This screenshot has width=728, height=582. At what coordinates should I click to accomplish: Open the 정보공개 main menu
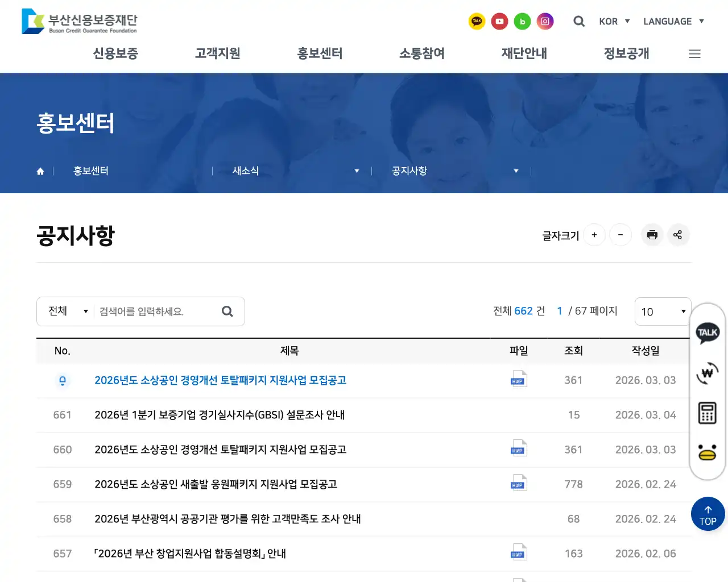(x=626, y=53)
